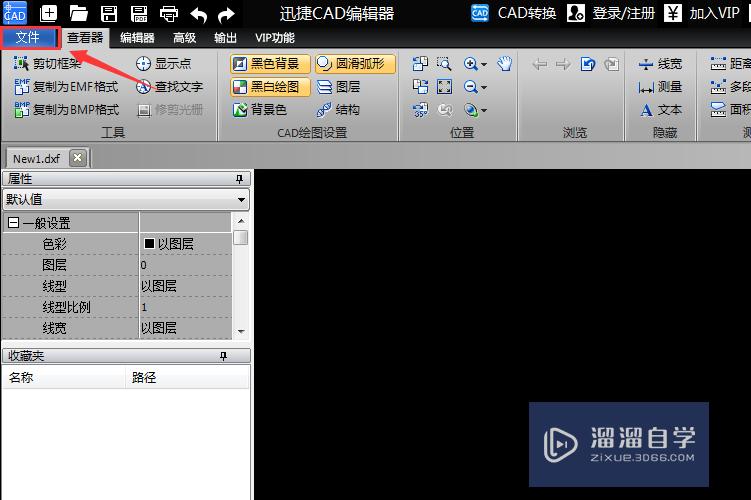The width and height of the screenshot is (751, 500).
Task: Pin the 属性 panel
Action: click(x=239, y=179)
